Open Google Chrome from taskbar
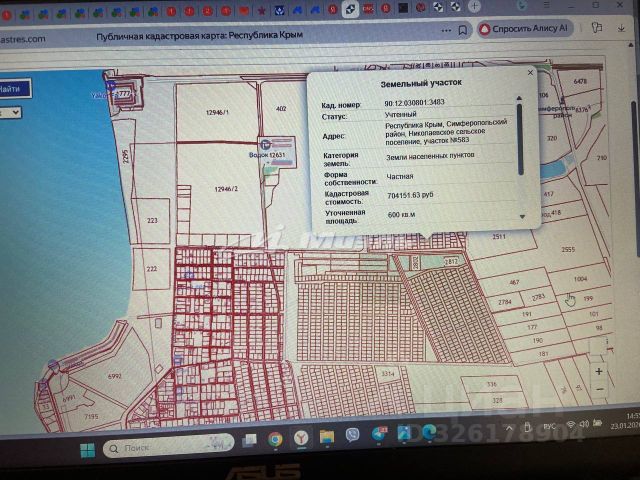Image resolution: width=640 pixels, height=480 pixels. (275, 439)
